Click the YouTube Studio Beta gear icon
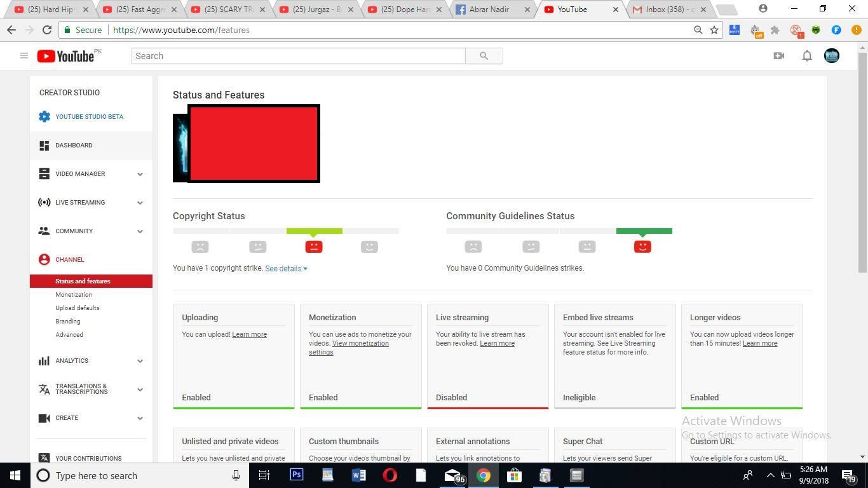 tap(44, 117)
